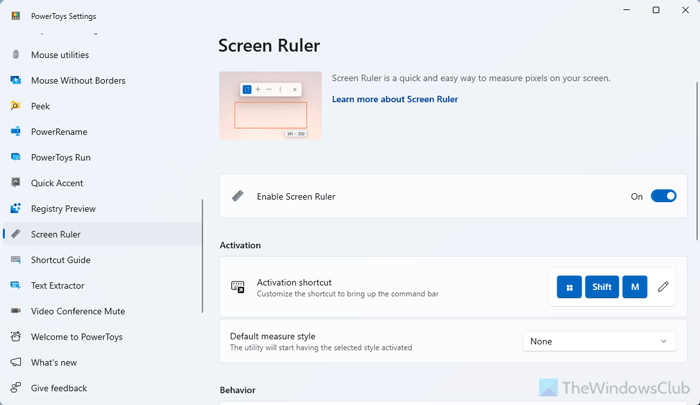The height and width of the screenshot is (405, 700).
Task: Click the Give feedback icon
Action: [x=15, y=388]
